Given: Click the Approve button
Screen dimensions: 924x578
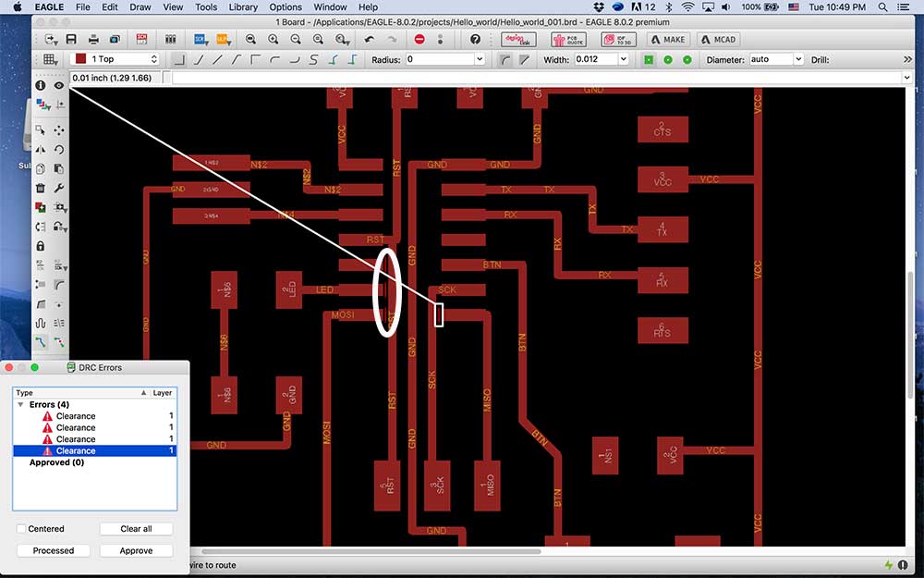Looking at the screenshot, I should (136, 550).
